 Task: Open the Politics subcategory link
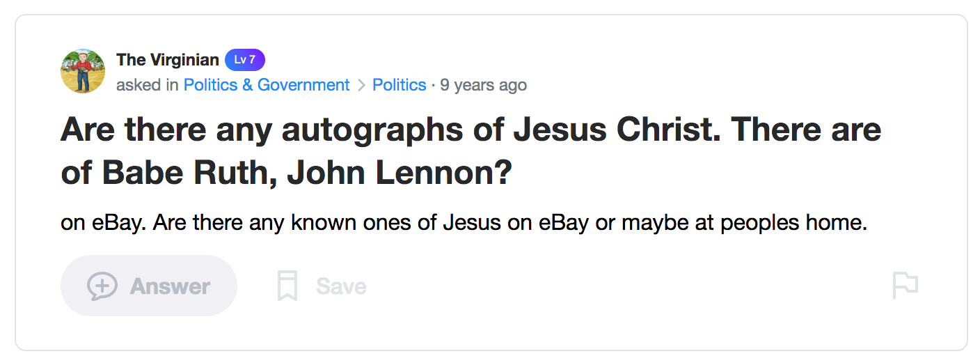400,85
